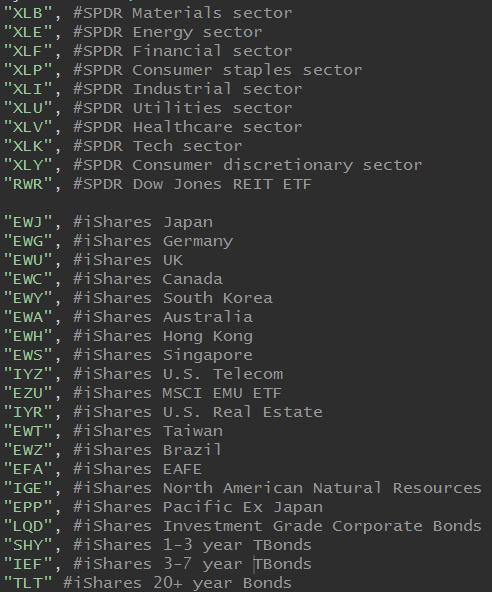Click the SPDR Financial sector comment
Image resolution: width=492 pixels, height=592 pixels.
click(183, 51)
